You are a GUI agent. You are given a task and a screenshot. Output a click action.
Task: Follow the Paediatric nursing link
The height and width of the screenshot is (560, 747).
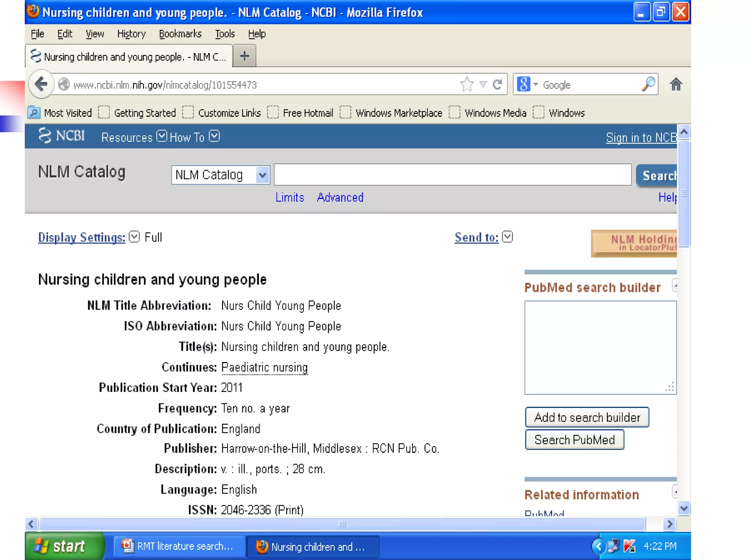click(x=264, y=367)
